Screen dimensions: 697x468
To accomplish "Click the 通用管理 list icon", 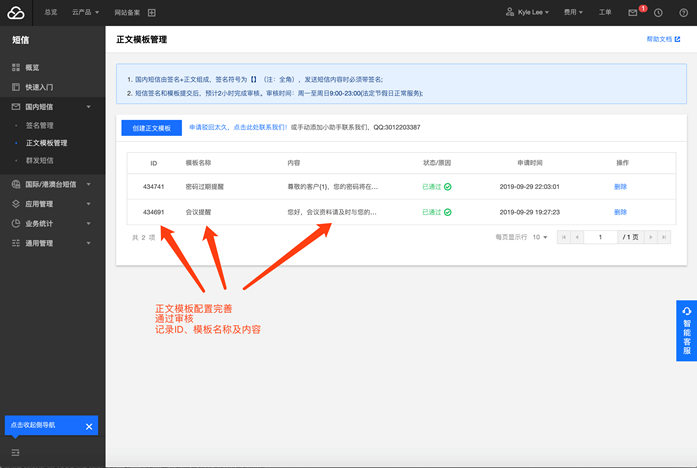I will (16, 243).
